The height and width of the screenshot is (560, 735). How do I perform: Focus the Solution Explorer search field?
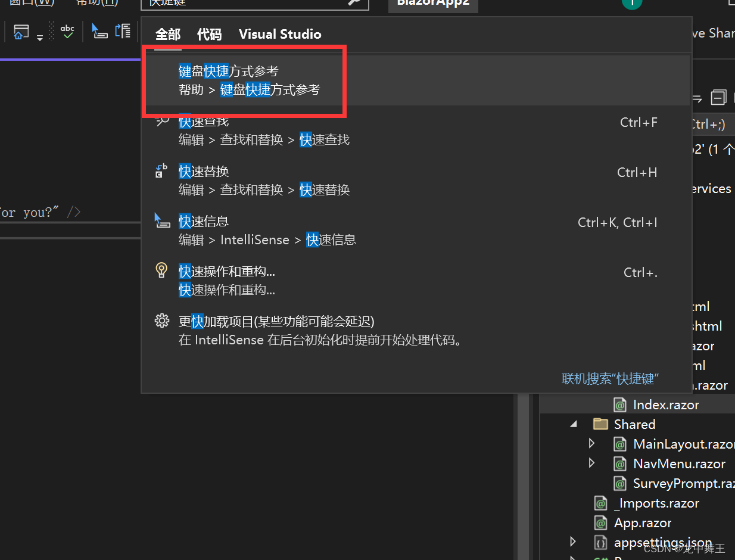pyautogui.click(x=712, y=125)
